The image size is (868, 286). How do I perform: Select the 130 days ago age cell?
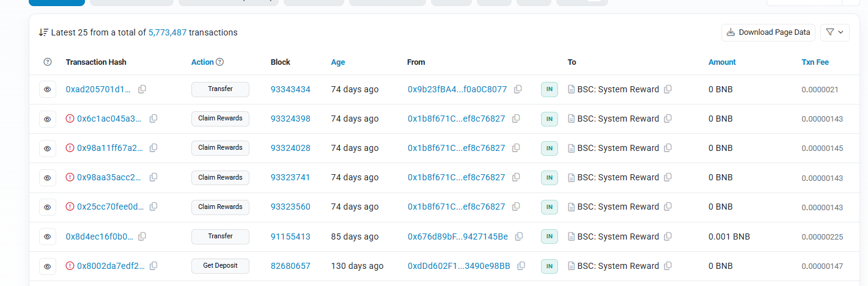(x=357, y=266)
